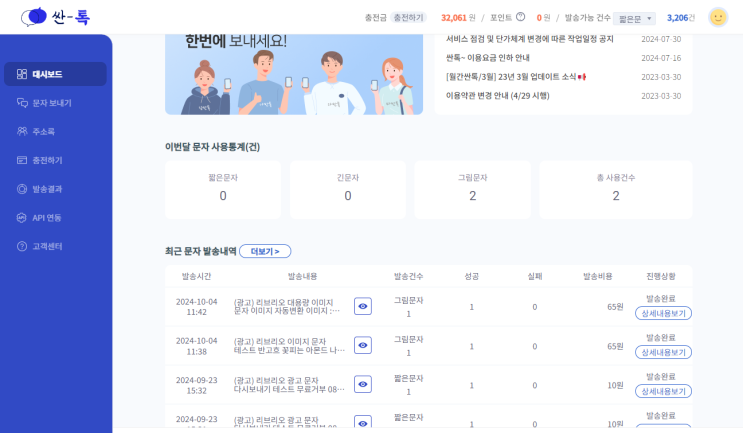Image resolution: width=743 pixels, height=433 pixels.
Task: Click 상세내용보기 for 11:42 message
Action: tap(663, 313)
